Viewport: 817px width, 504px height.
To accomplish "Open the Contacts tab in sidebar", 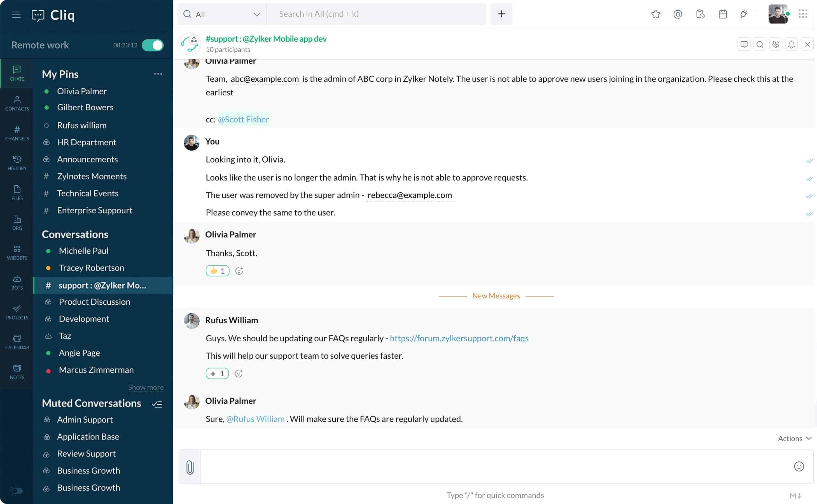I will [17, 103].
